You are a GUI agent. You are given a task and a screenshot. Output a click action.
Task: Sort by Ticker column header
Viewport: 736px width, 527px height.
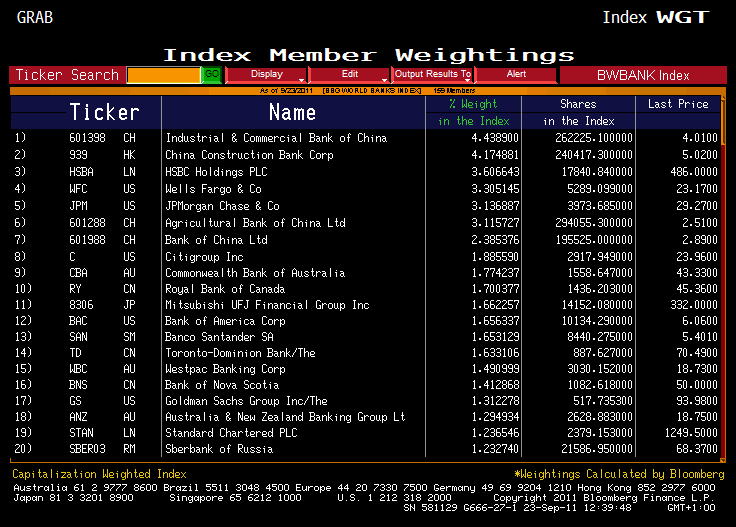[104, 113]
